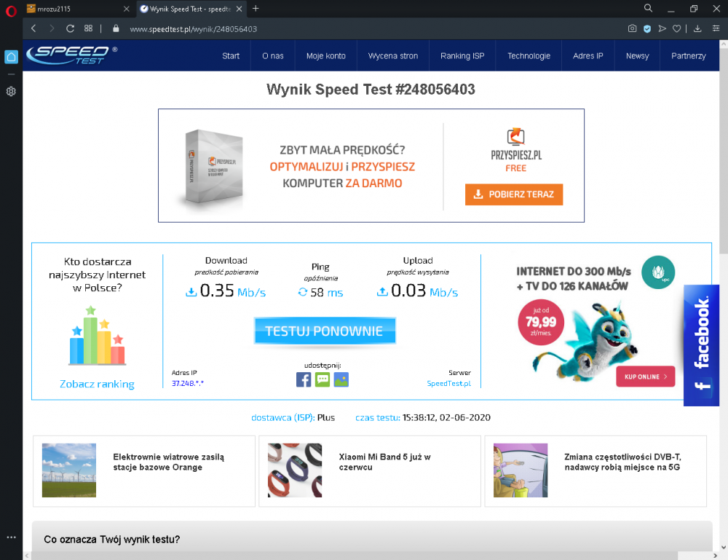Image resolution: width=728 pixels, height=560 pixels.
Task: Open the ad blocker shield icon
Action: (646, 28)
